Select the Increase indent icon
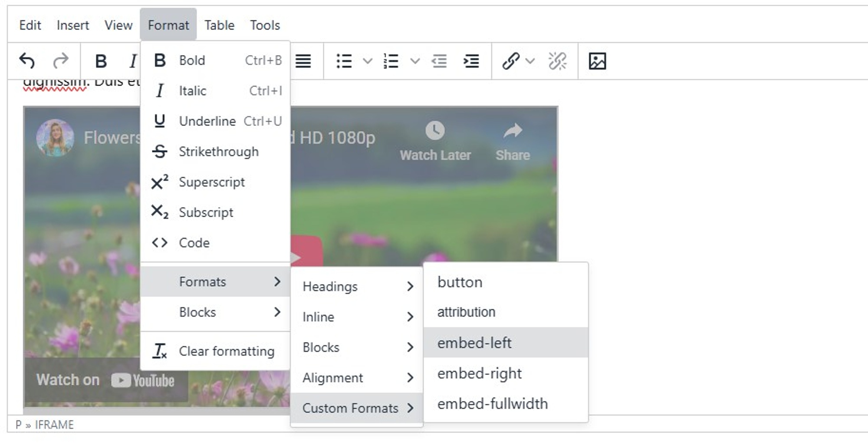The image size is (868, 443). coord(471,61)
